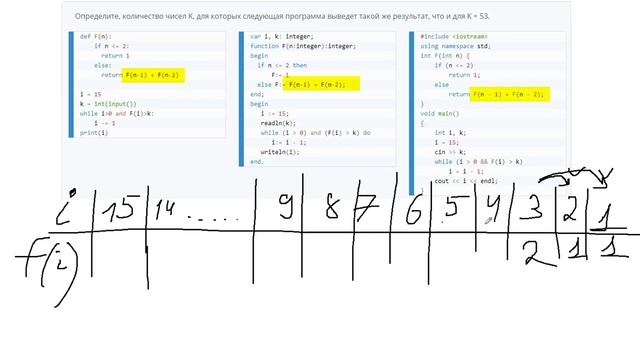
Task: Click "if n <= 2 then" Pascal line
Action: pos(282,65)
